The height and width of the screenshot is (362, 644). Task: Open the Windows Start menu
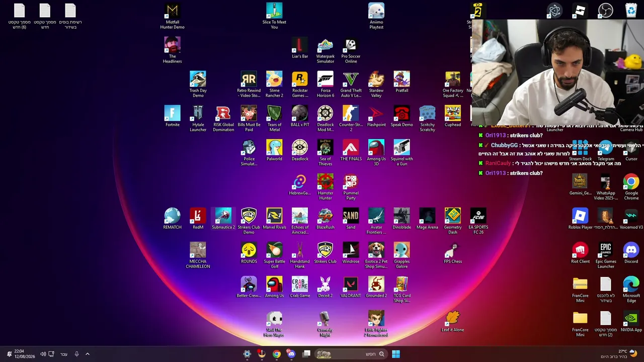(x=396, y=354)
